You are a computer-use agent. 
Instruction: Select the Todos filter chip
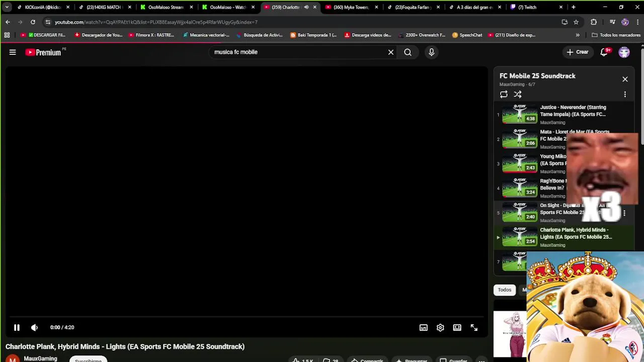point(505,290)
